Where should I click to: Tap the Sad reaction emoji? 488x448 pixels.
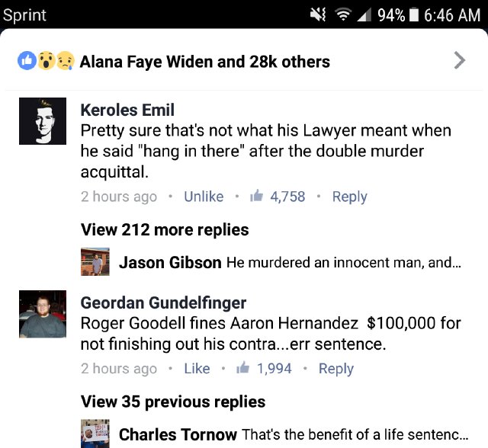[65, 61]
